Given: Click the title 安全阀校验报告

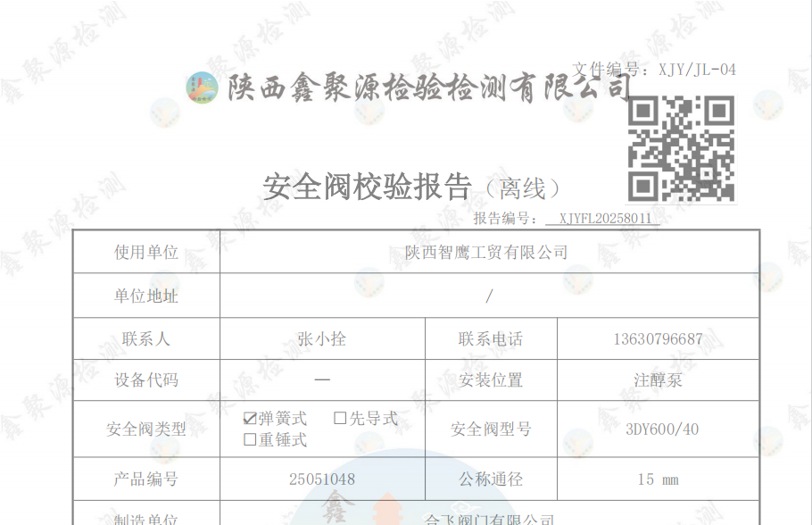Looking at the screenshot, I should (367, 187).
